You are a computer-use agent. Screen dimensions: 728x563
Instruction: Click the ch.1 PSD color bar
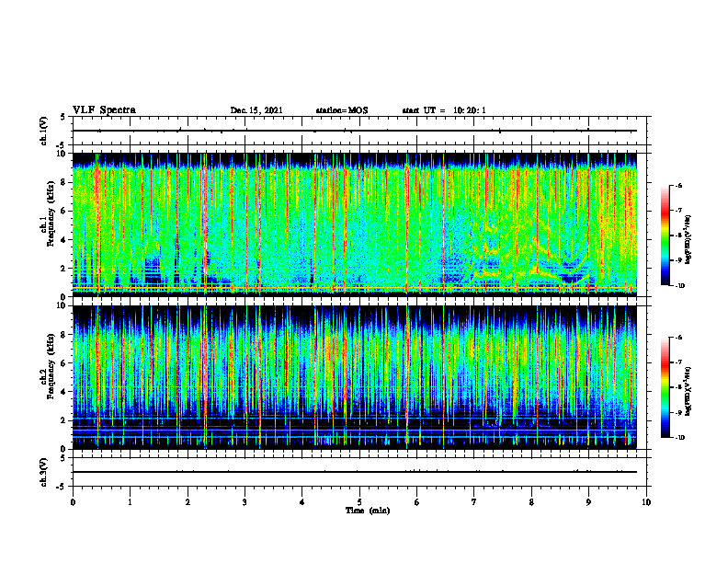[x=665, y=236]
